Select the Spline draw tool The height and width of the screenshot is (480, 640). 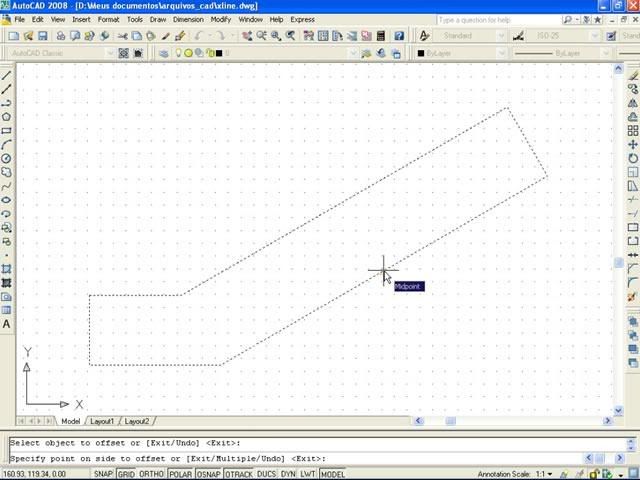pos(6,186)
